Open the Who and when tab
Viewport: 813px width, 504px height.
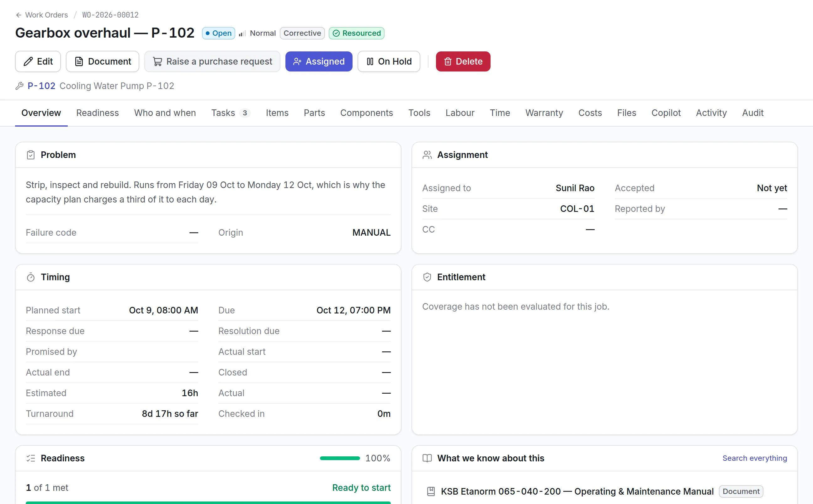(x=165, y=113)
